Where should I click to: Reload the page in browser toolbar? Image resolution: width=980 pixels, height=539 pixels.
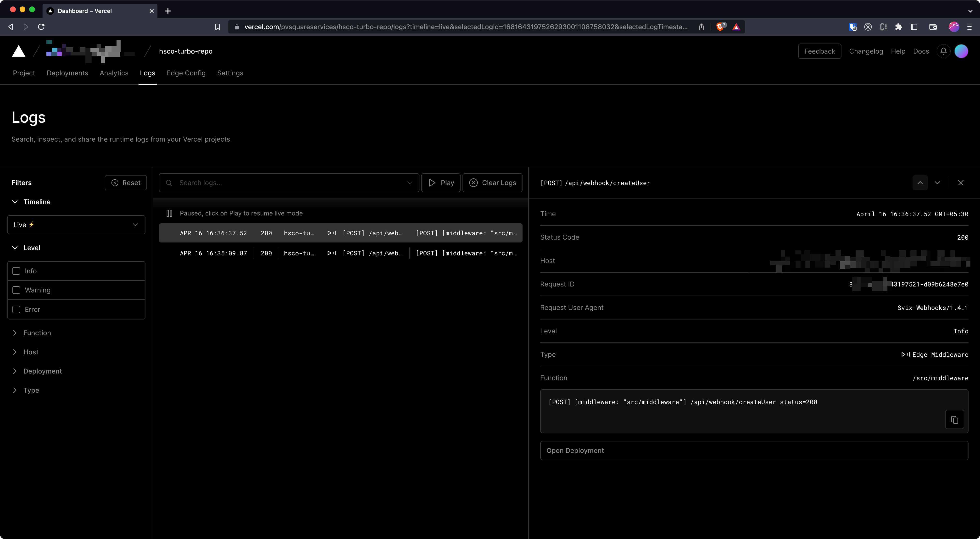(41, 27)
